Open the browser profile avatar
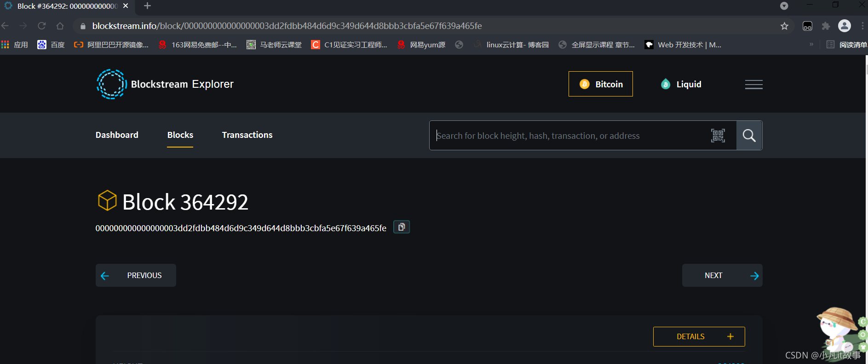 click(845, 26)
